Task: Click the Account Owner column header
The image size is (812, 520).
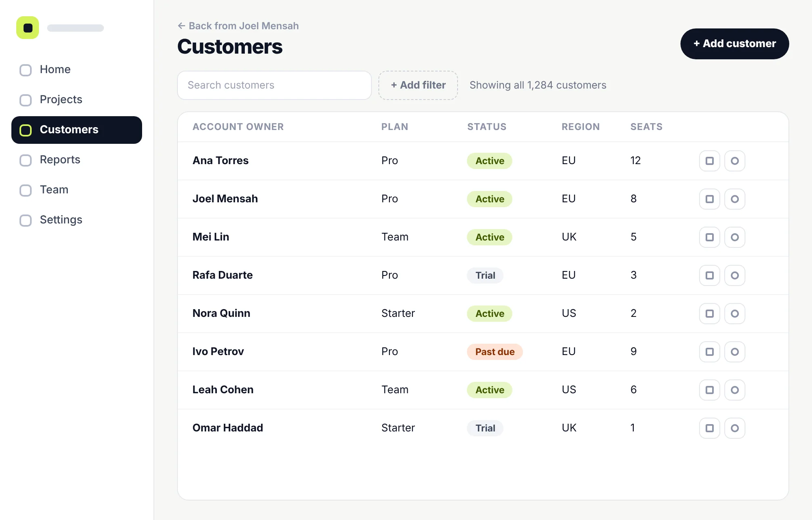Action: coord(238,127)
